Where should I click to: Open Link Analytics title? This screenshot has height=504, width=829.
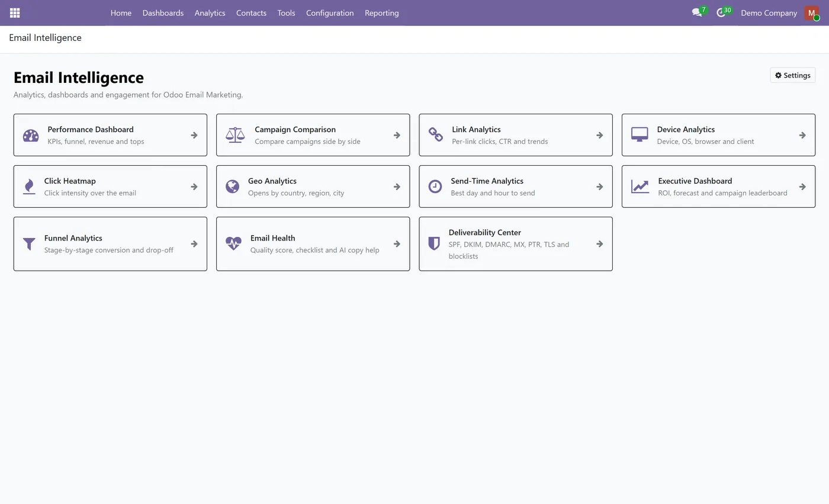point(476,129)
